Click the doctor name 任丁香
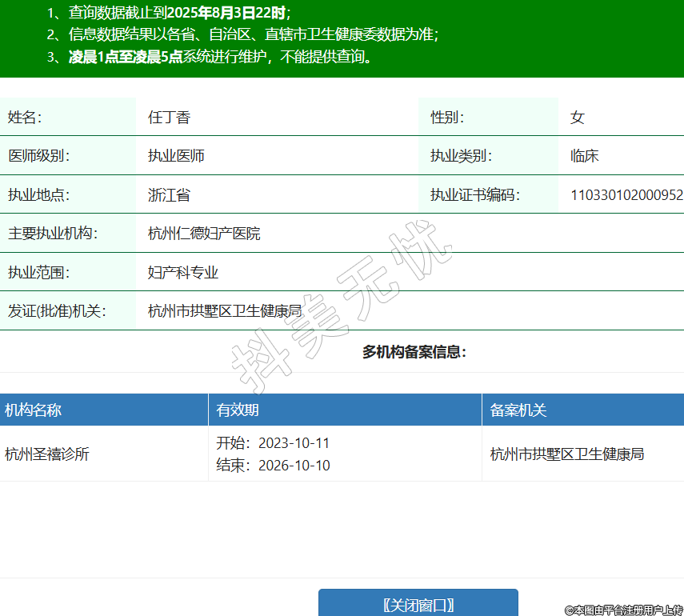The height and width of the screenshot is (616, 684). [169, 118]
